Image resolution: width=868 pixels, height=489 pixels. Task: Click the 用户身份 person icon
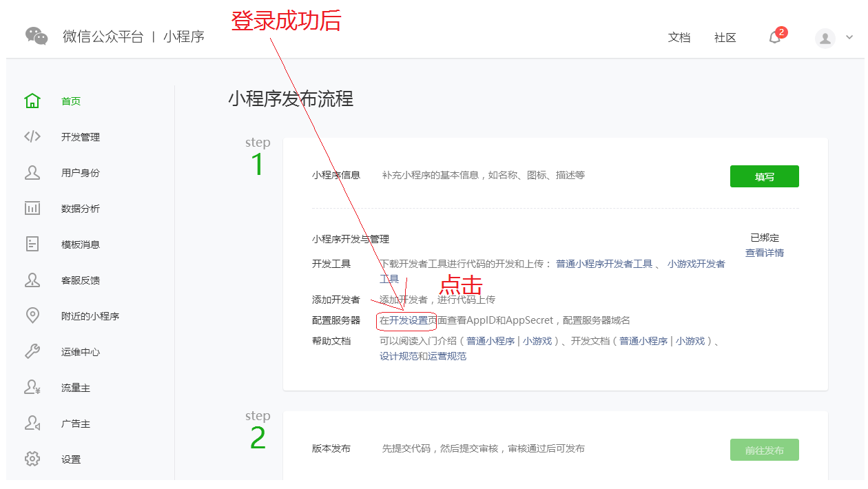click(32, 172)
